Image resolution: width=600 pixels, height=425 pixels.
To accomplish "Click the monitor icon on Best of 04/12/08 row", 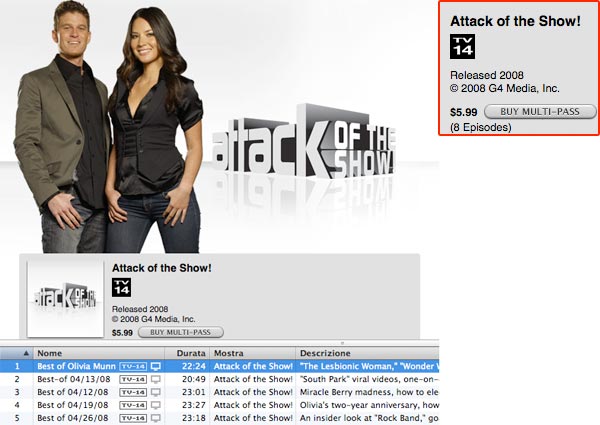I will pyautogui.click(x=155, y=392).
